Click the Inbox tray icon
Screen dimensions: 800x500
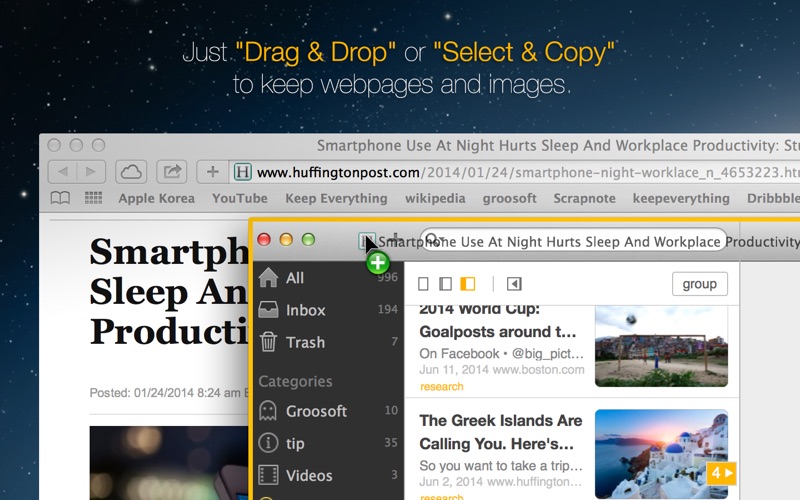coord(268,310)
